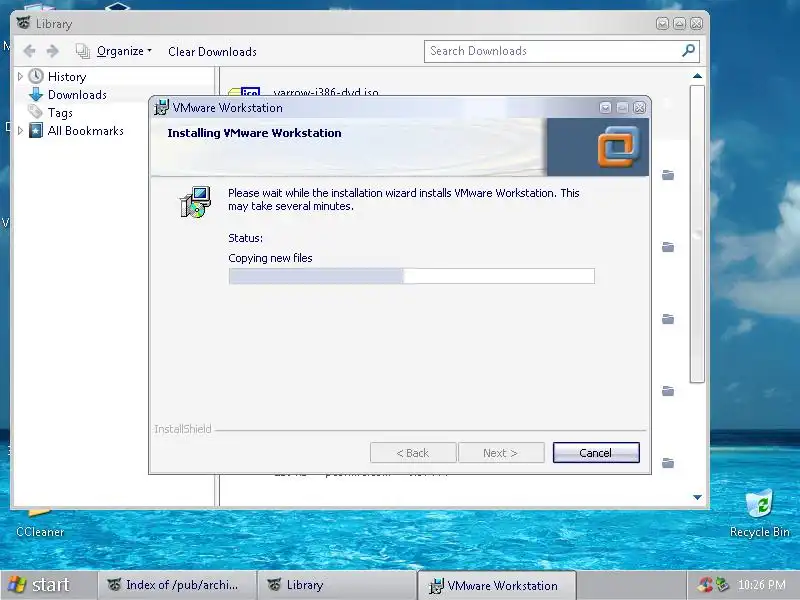
Task: Click the downloads list scroll-up arrow
Action: point(697,76)
